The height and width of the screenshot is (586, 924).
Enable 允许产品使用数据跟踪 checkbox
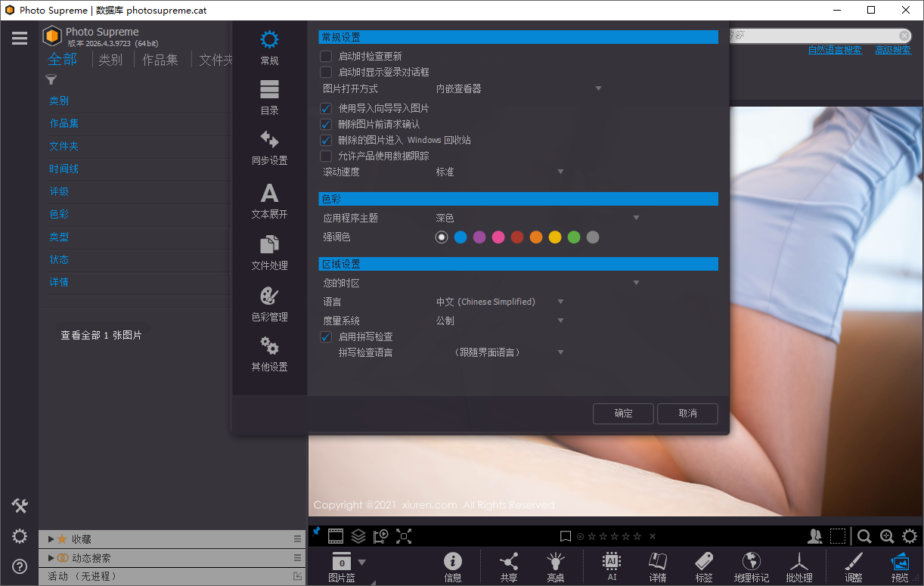point(326,156)
